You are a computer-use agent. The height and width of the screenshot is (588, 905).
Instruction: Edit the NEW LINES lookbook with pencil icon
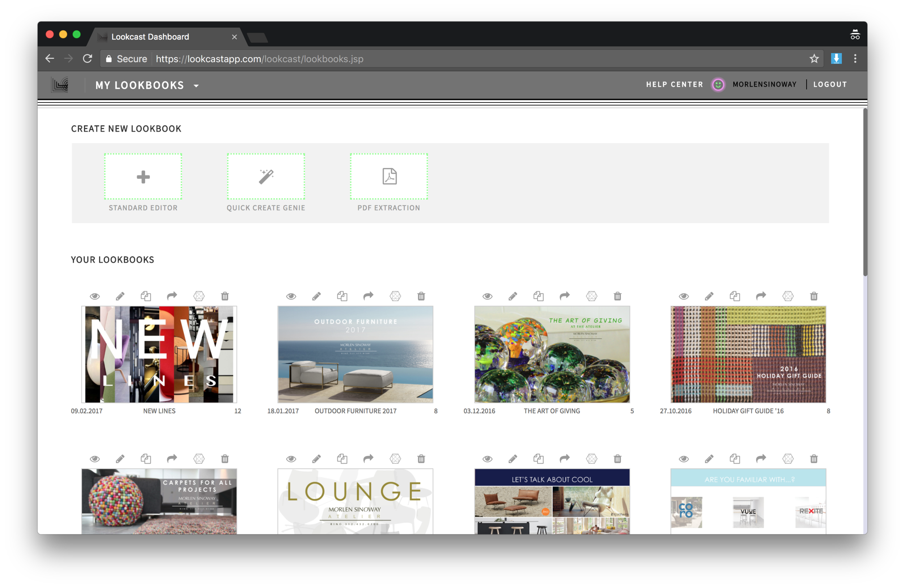coord(120,296)
